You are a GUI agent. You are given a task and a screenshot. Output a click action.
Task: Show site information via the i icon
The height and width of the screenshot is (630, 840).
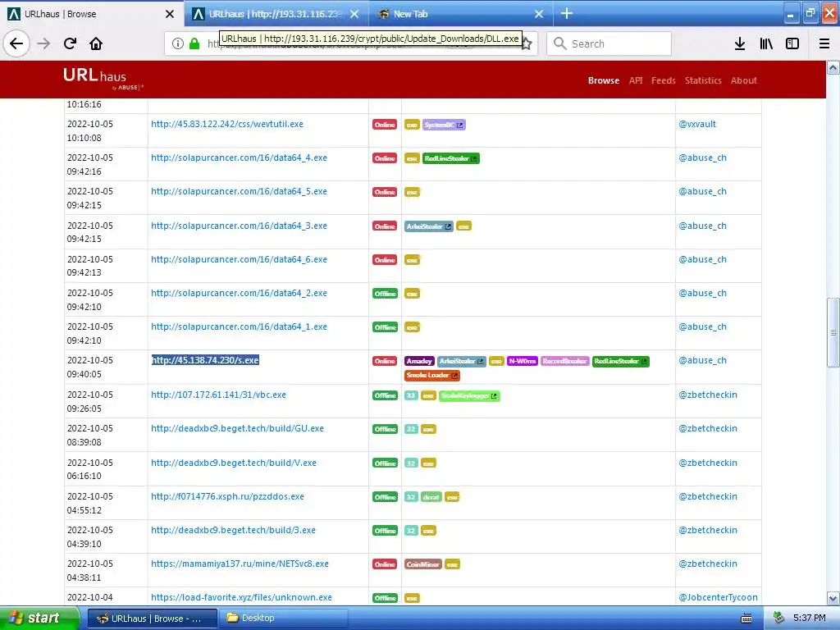pyautogui.click(x=178, y=43)
